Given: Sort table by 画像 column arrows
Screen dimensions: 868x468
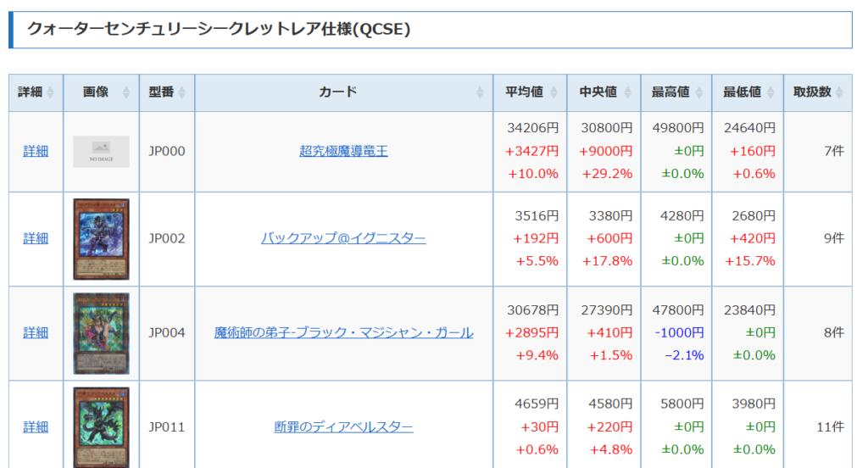Looking at the screenshot, I should point(126,92).
